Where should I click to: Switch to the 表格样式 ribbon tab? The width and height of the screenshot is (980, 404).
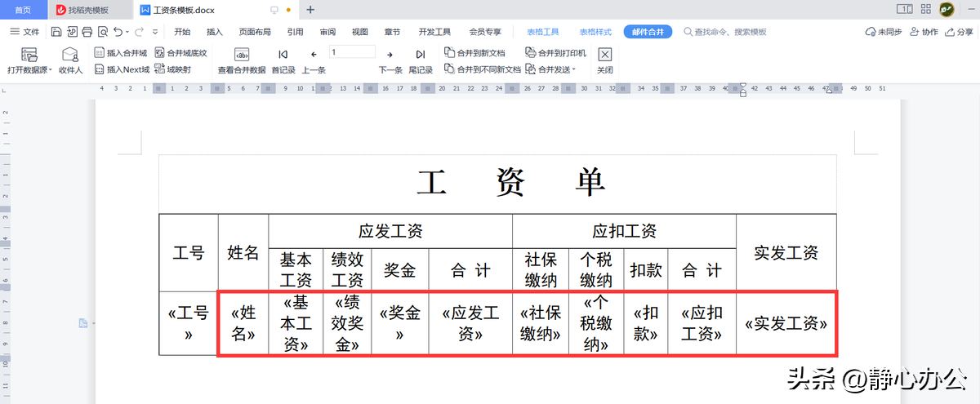tap(595, 32)
